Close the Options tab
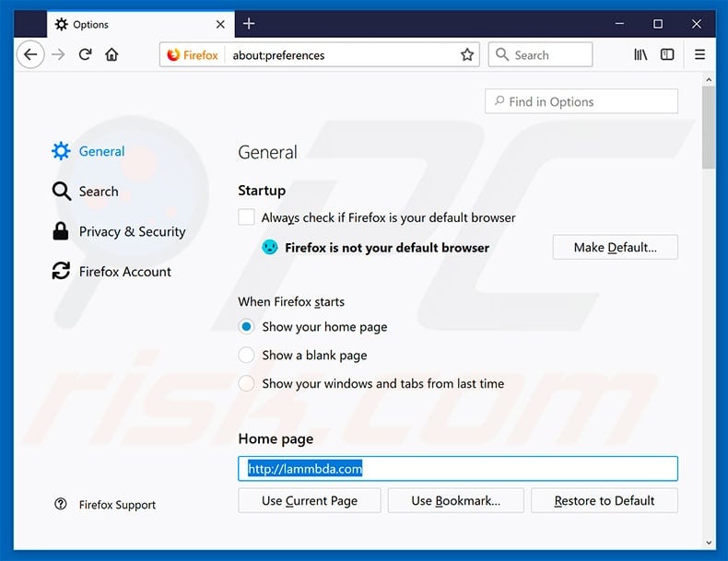 point(220,24)
